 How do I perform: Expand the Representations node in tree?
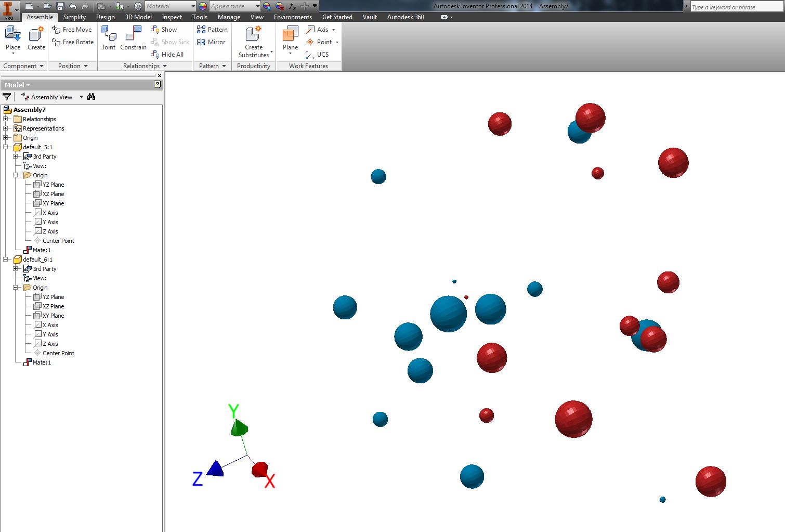click(x=6, y=128)
